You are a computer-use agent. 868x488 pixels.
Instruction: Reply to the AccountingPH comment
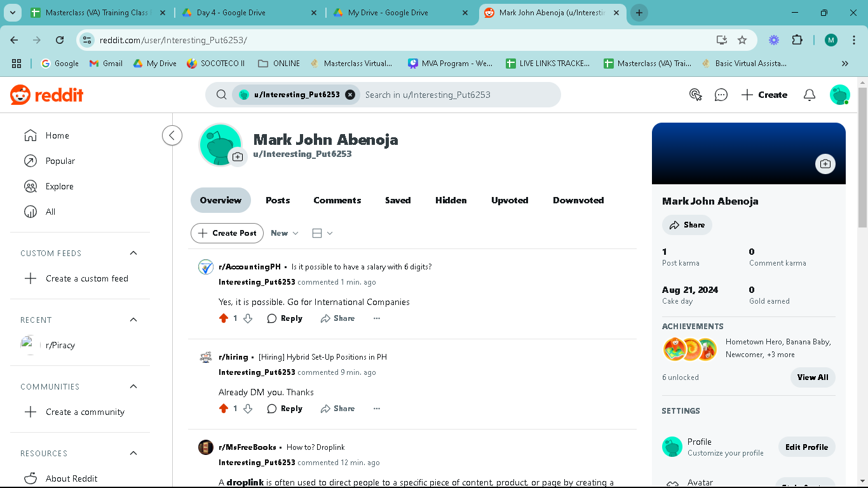click(x=285, y=318)
